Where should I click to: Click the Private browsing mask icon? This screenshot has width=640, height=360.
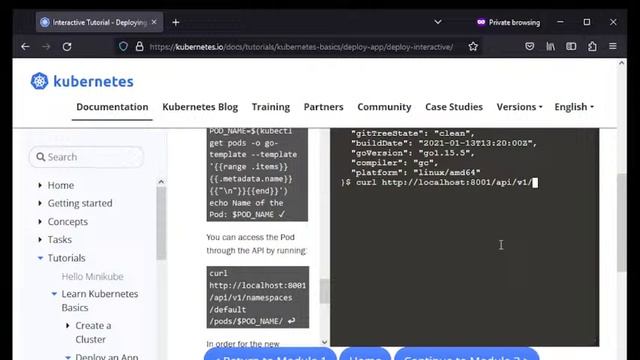tap(481, 22)
